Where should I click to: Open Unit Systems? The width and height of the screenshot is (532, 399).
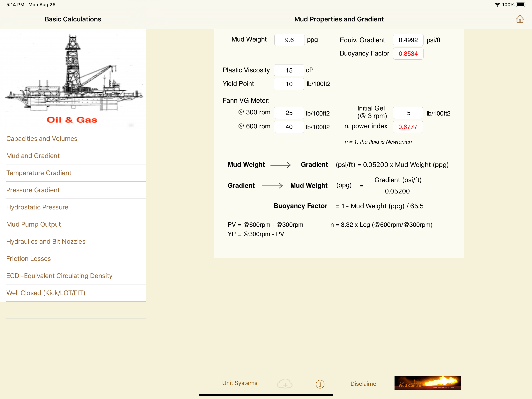(x=240, y=383)
